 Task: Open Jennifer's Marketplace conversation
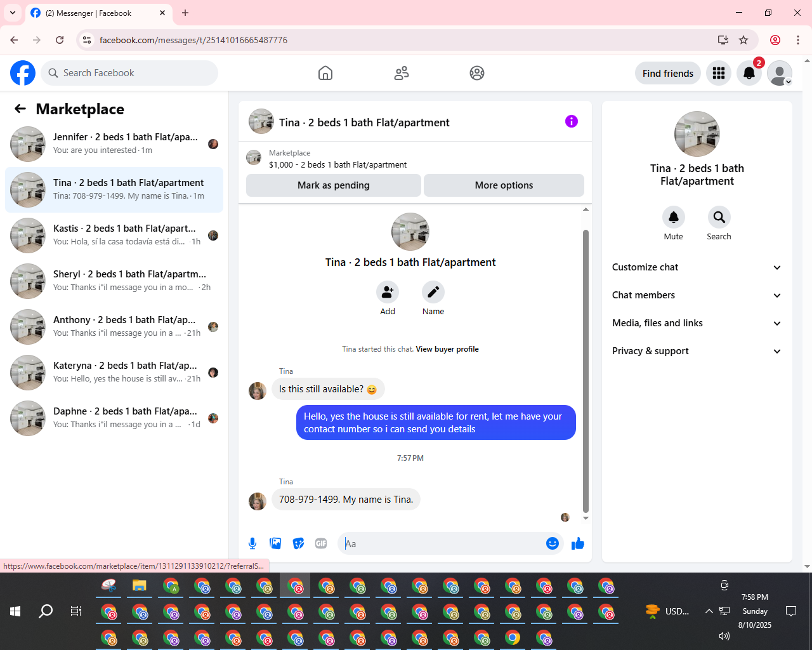pyautogui.click(x=114, y=144)
